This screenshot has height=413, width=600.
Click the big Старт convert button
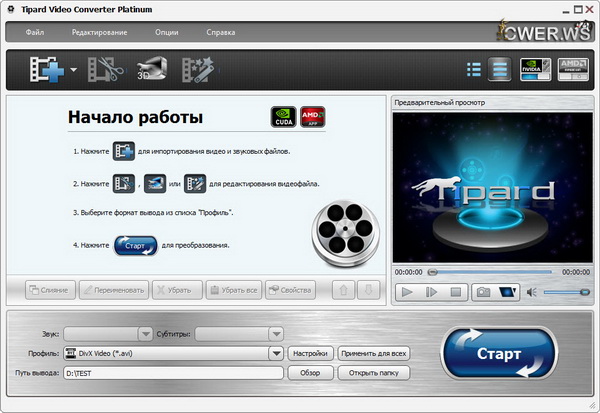498,354
